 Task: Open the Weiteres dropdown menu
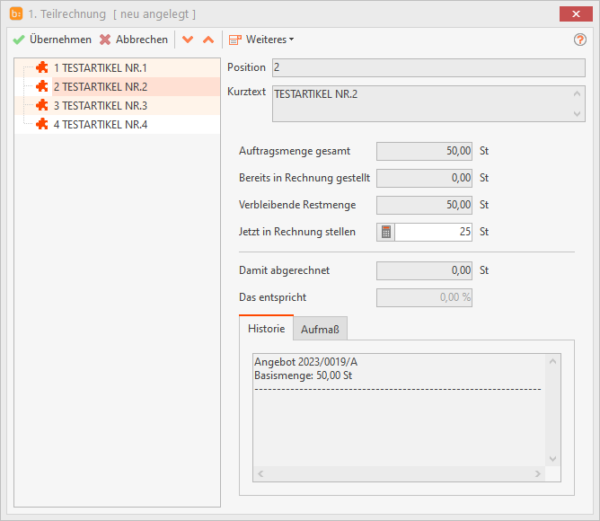pyautogui.click(x=261, y=40)
